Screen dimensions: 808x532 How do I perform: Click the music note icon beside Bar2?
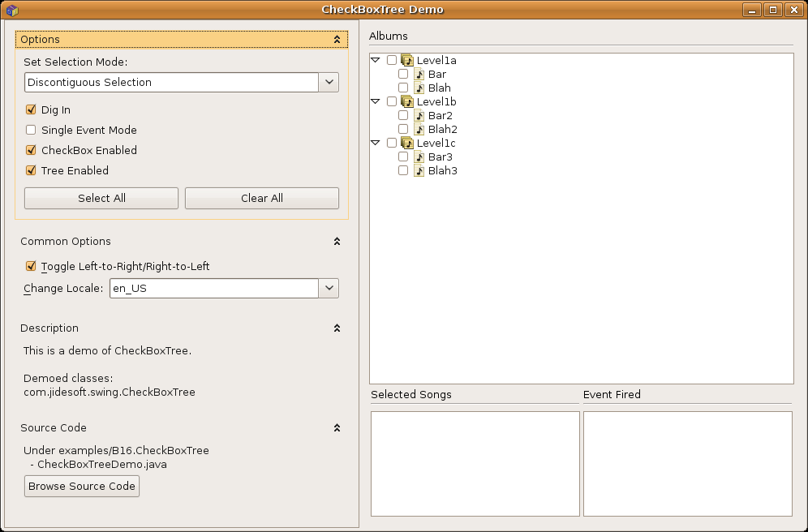click(x=419, y=115)
